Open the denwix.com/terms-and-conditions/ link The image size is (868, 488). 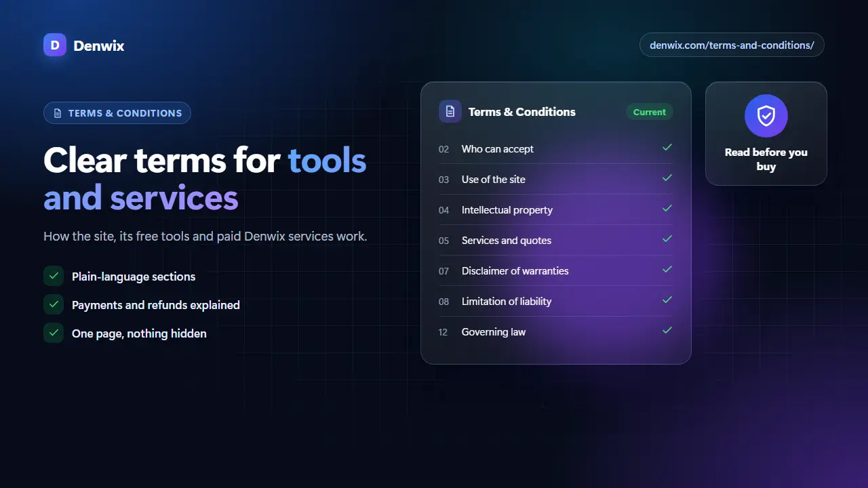point(732,45)
